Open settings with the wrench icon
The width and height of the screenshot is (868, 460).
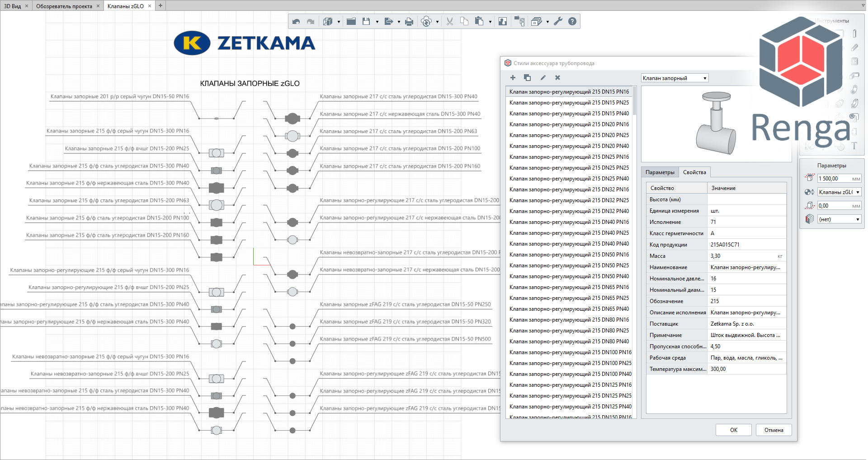pos(558,21)
